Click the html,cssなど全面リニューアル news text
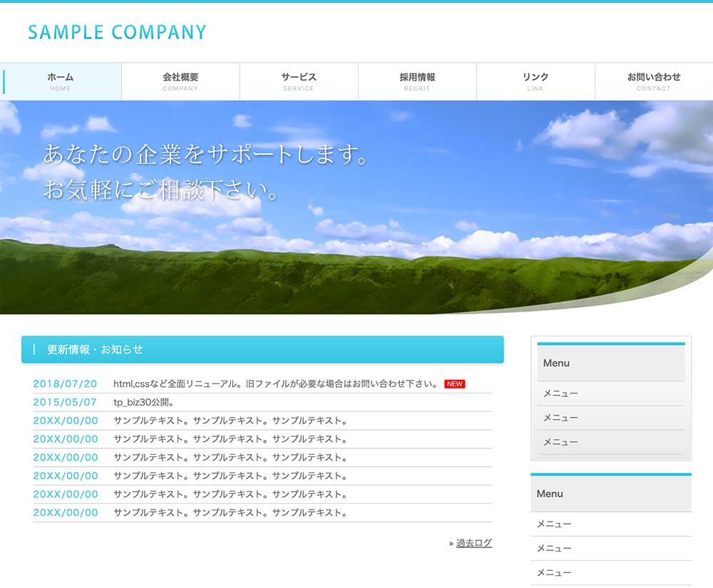The width and height of the screenshot is (713, 588). tap(275, 384)
